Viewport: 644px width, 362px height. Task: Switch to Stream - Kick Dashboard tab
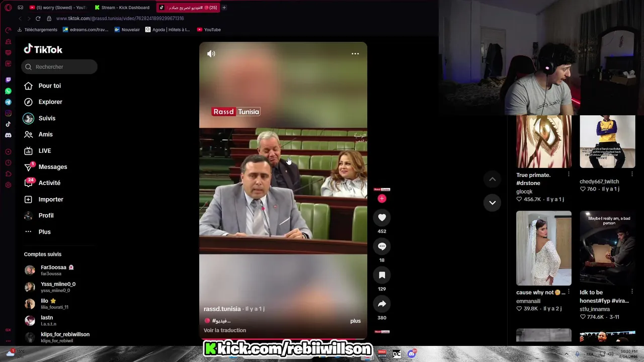click(x=122, y=8)
